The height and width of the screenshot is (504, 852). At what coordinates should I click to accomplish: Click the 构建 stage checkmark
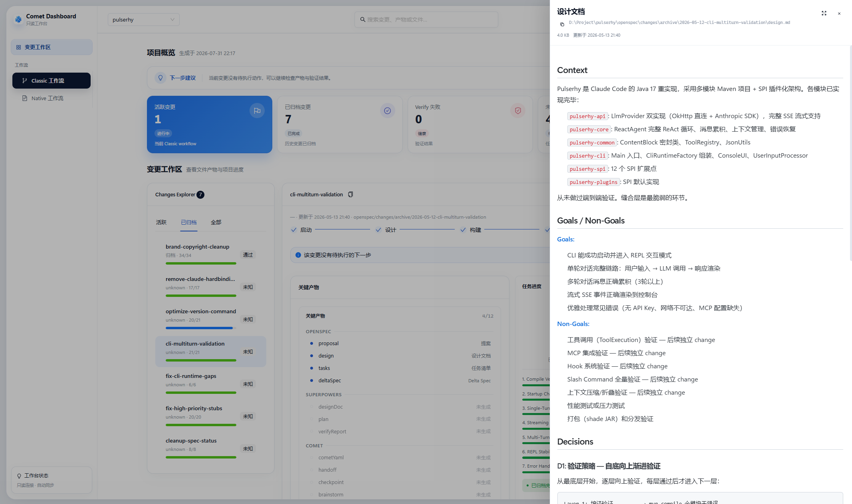pos(463,230)
